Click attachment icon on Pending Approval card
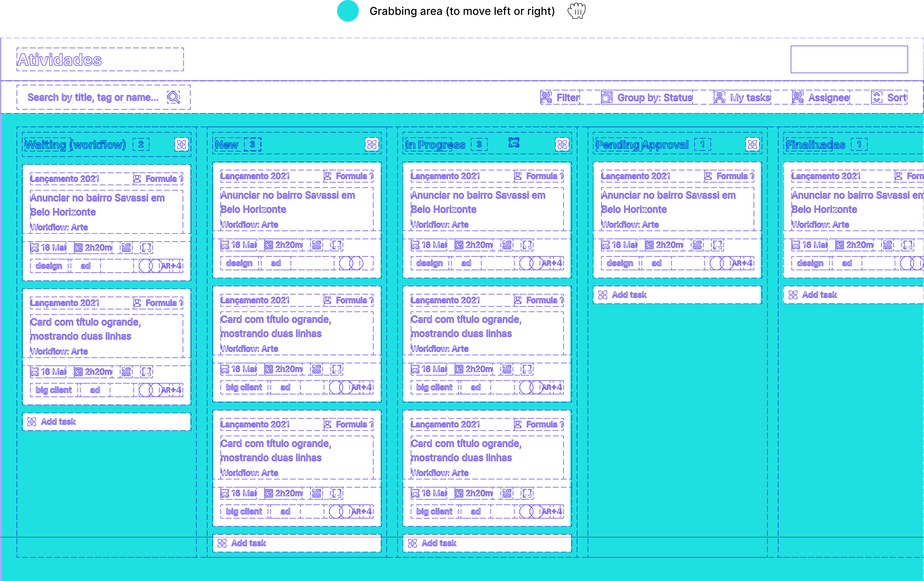The image size is (924, 581). coord(697,245)
